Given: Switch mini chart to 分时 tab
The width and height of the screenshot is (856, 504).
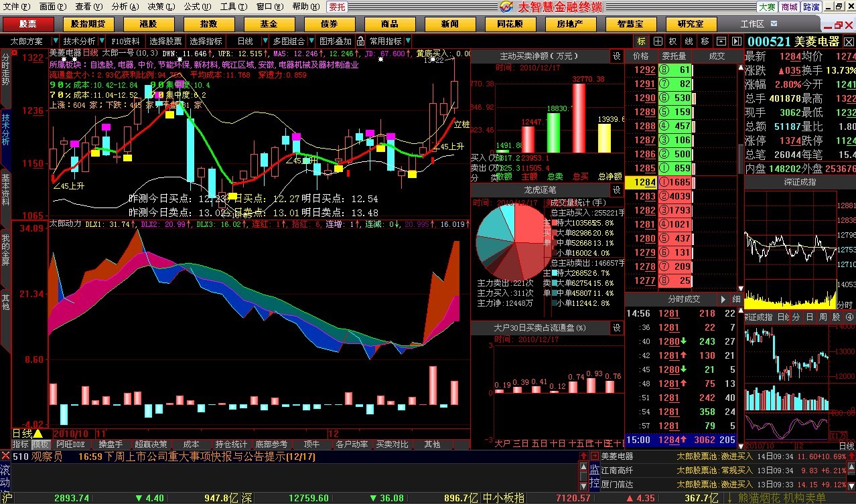Looking at the screenshot, I should (x=796, y=317).
